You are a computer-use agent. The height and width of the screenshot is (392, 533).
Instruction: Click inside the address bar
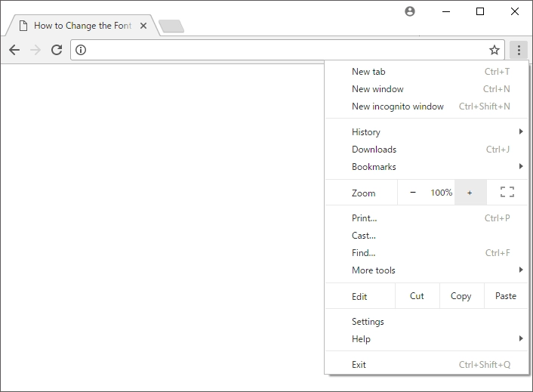click(x=287, y=50)
